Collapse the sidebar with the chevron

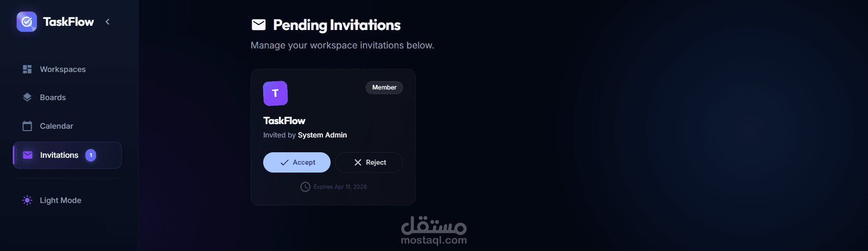(x=108, y=22)
